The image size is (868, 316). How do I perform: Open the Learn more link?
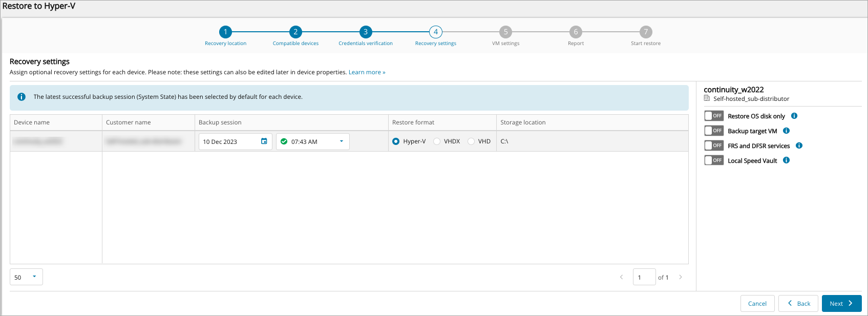367,72
